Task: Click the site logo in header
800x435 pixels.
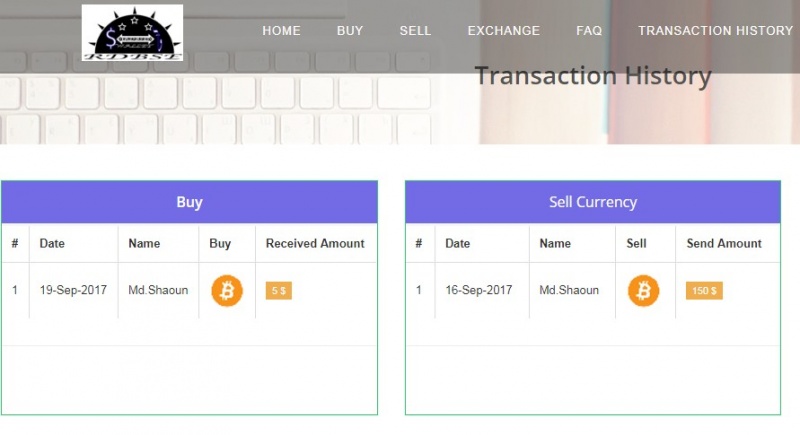Action: coord(132,33)
